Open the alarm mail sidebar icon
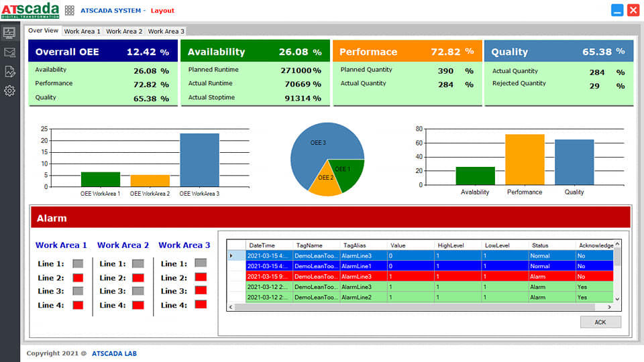Image resolution: width=644 pixels, height=362 pixels. [x=9, y=52]
